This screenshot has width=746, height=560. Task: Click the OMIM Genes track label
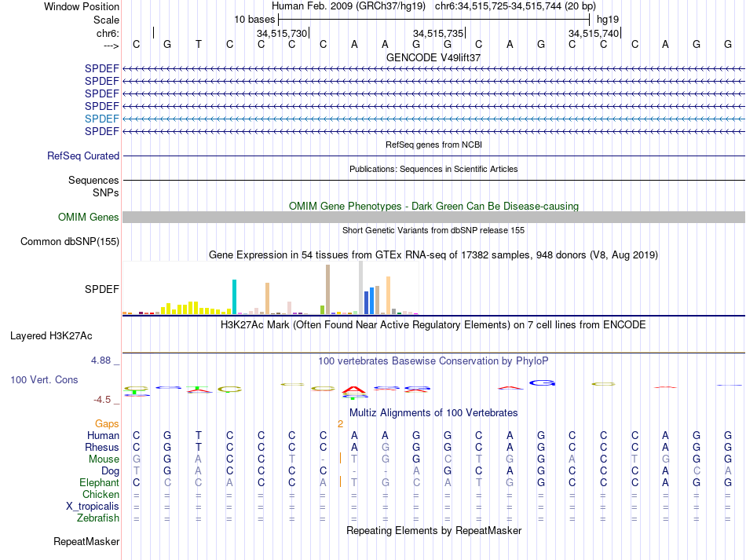(x=89, y=217)
